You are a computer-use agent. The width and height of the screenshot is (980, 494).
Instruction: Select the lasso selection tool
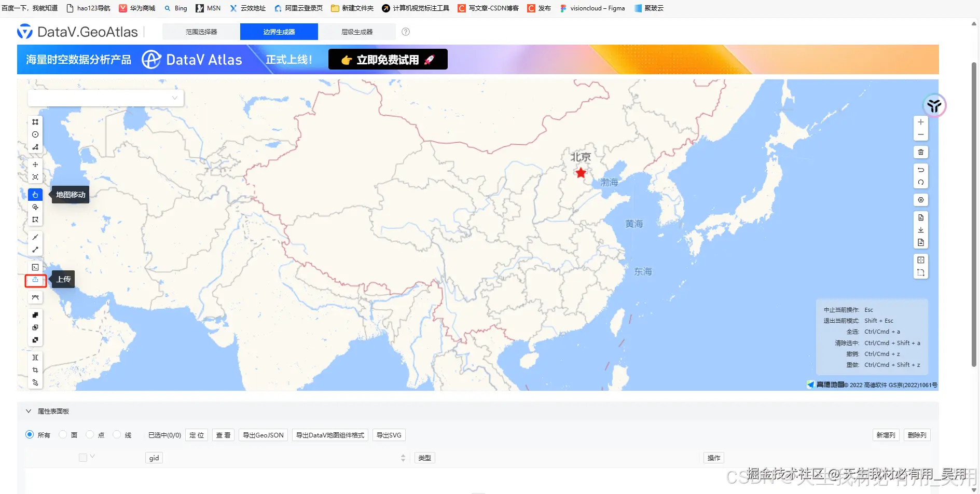[x=35, y=207]
